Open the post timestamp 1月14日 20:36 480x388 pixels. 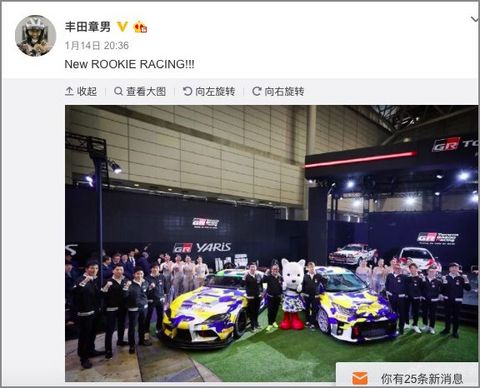click(97, 46)
